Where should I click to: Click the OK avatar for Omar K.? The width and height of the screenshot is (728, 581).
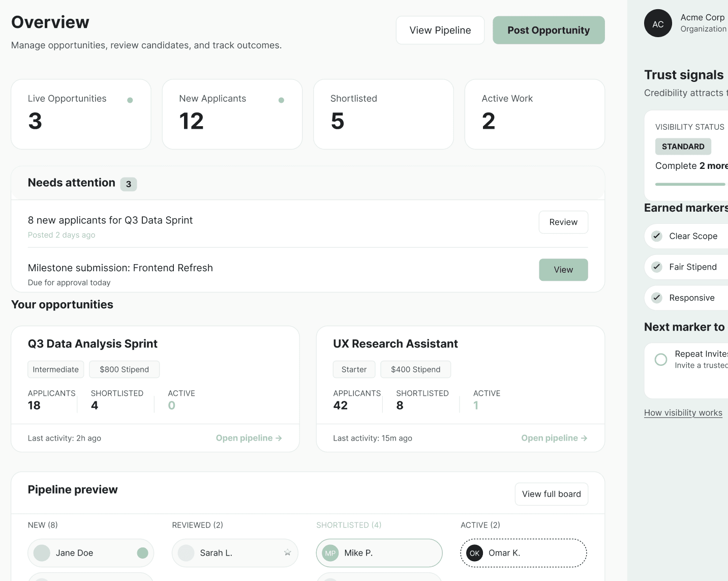click(x=475, y=553)
